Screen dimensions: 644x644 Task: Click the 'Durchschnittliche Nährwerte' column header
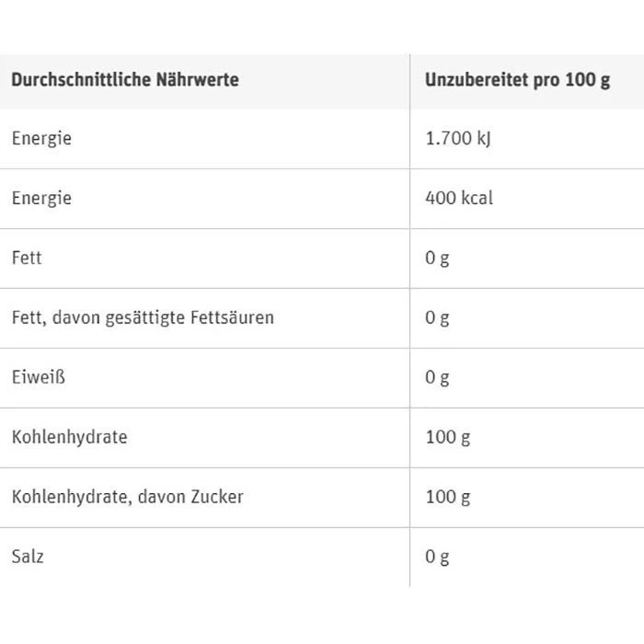click(x=125, y=79)
